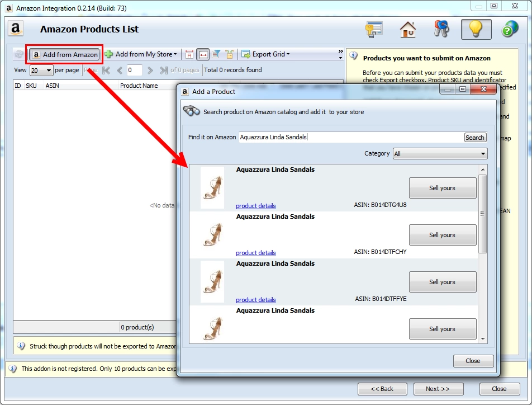Open product details link for ASIN B014DTFFYE
Screen dimensions: 532x405
pos(256,300)
